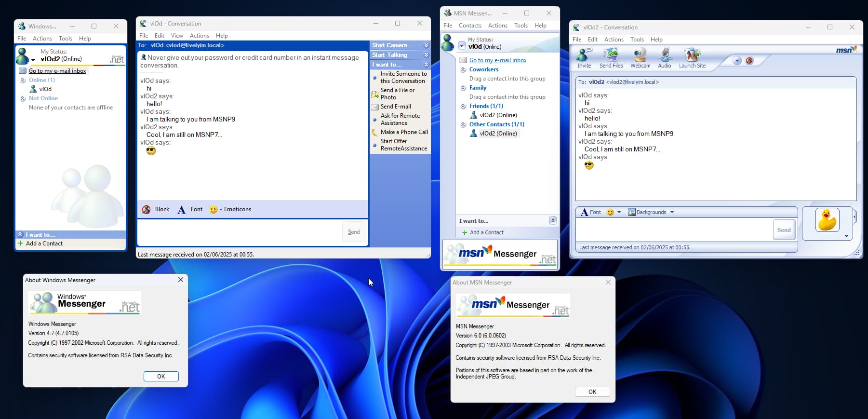Click Invite Someone to this Conversation

point(403,77)
